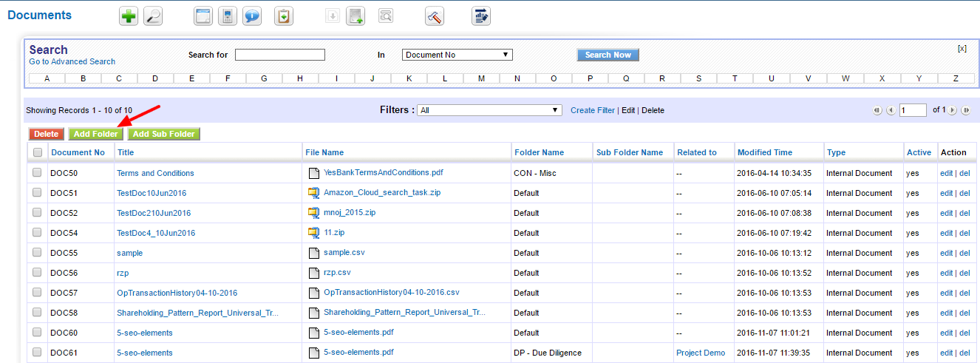Open the YesBankTermsAndConditions.pdf file link
The image size is (980, 363).
(383, 172)
